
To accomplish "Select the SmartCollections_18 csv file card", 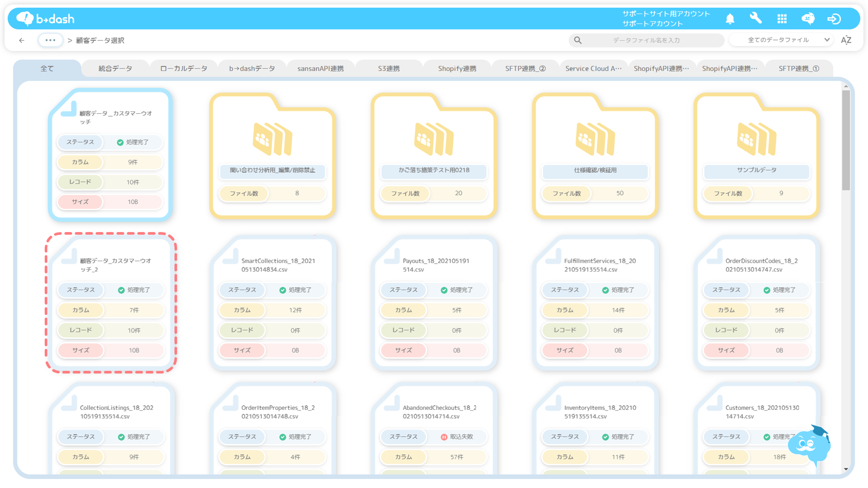I will [x=273, y=303].
